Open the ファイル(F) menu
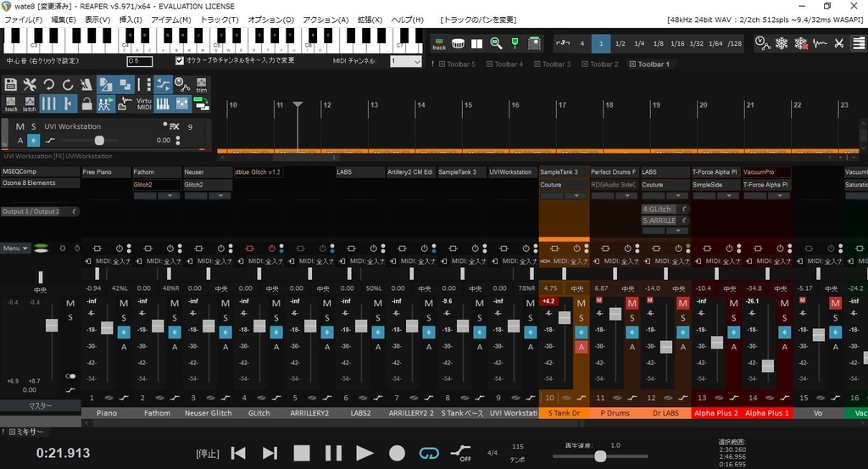The height and width of the screenshot is (469, 868). pyautogui.click(x=23, y=20)
